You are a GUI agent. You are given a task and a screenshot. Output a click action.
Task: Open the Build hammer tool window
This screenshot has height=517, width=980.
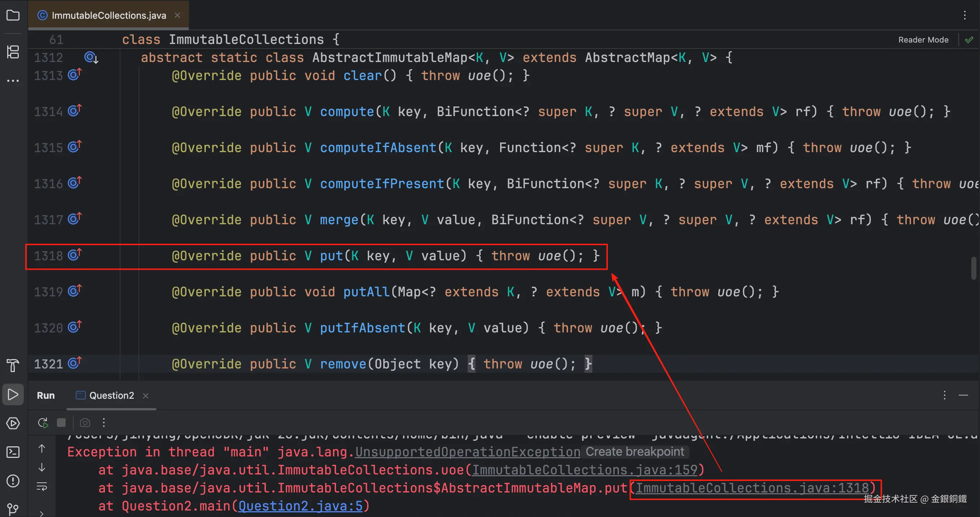click(x=13, y=365)
